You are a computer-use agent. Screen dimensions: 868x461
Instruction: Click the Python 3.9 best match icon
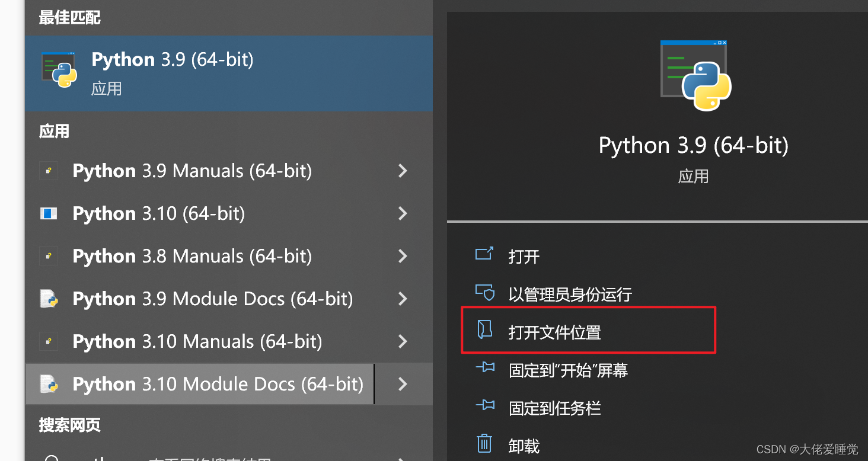(x=59, y=70)
